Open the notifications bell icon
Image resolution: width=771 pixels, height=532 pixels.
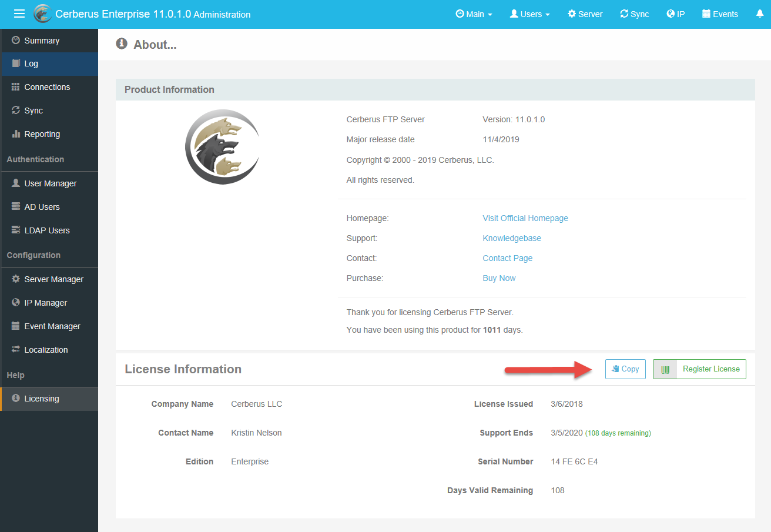click(x=760, y=14)
